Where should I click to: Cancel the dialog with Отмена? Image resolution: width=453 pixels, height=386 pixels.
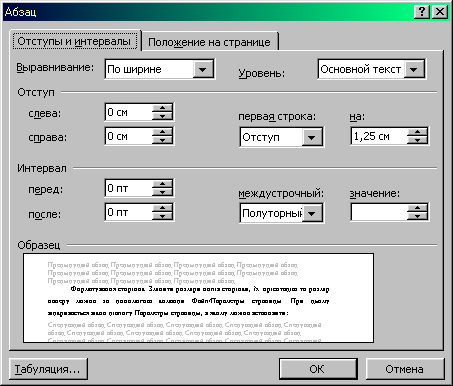point(405,369)
